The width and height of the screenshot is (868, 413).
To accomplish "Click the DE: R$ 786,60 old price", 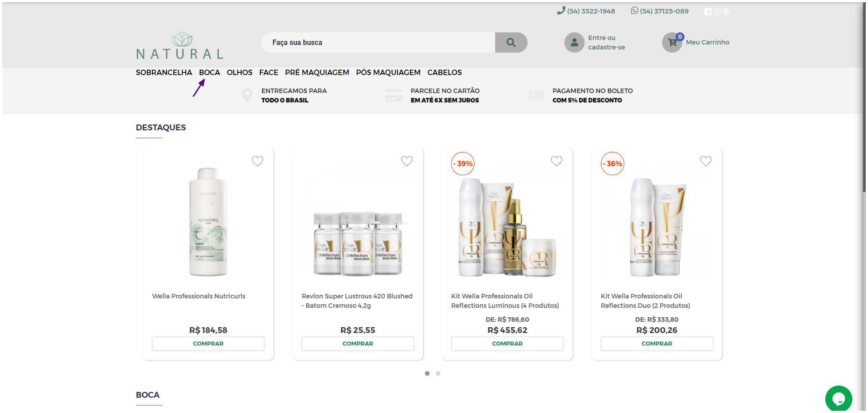I will [x=507, y=320].
